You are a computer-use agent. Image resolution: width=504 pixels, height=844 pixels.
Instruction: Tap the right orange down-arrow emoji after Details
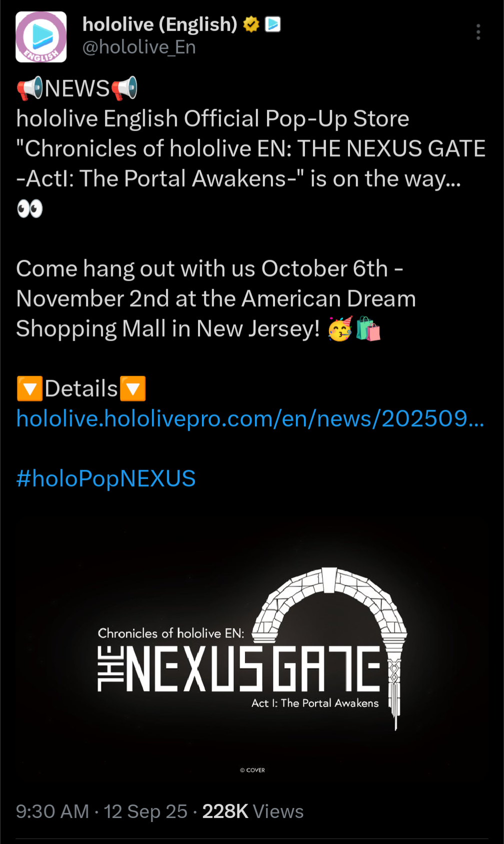[132, 389]
